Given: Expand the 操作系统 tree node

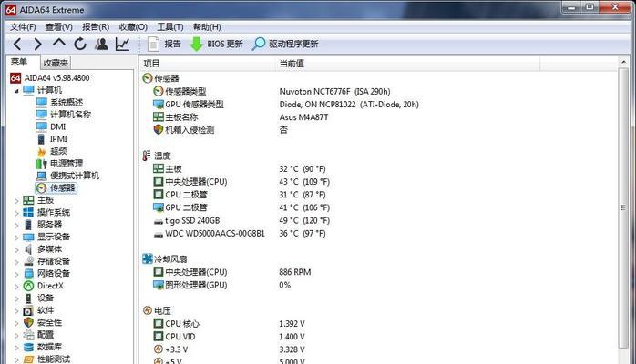Looking at the screenshot, I should pos(16,213).
